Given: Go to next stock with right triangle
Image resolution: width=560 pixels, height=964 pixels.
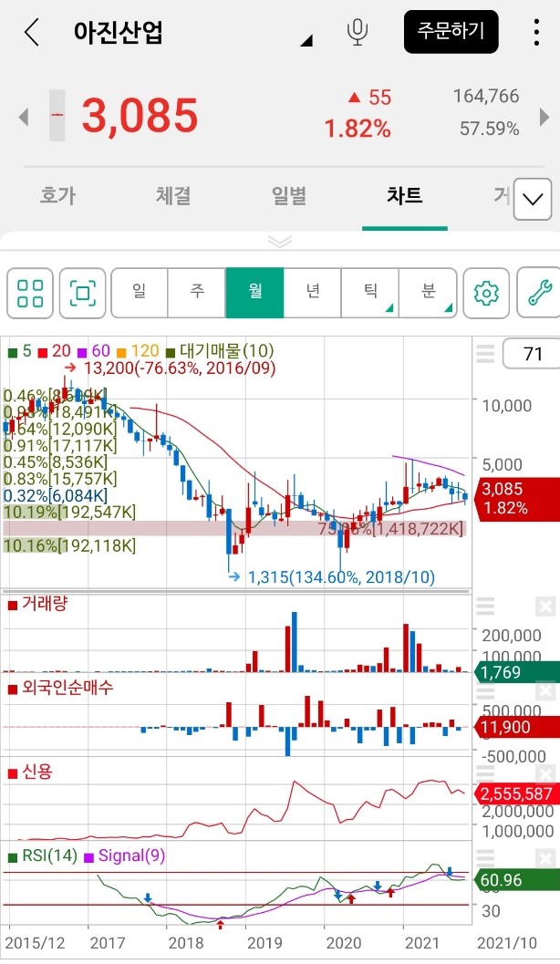Looking at the screenshot, I should click(544, 116).
